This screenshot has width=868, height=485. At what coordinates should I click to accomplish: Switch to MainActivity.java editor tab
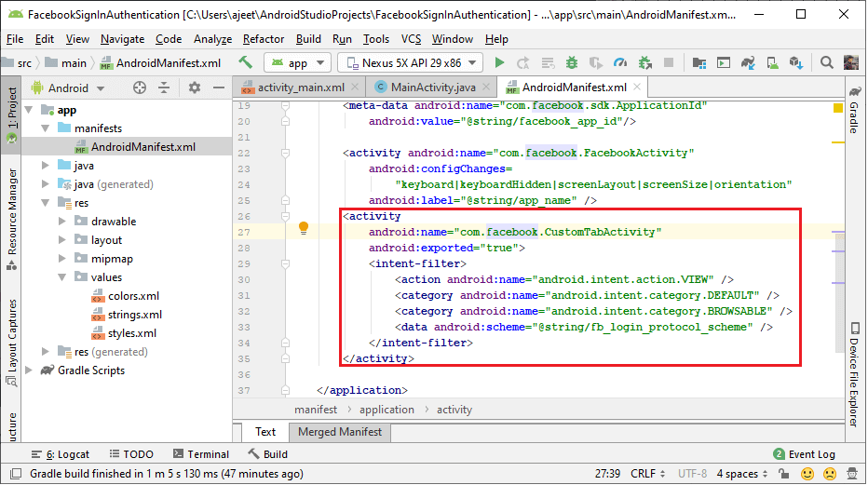coord(433,88)
